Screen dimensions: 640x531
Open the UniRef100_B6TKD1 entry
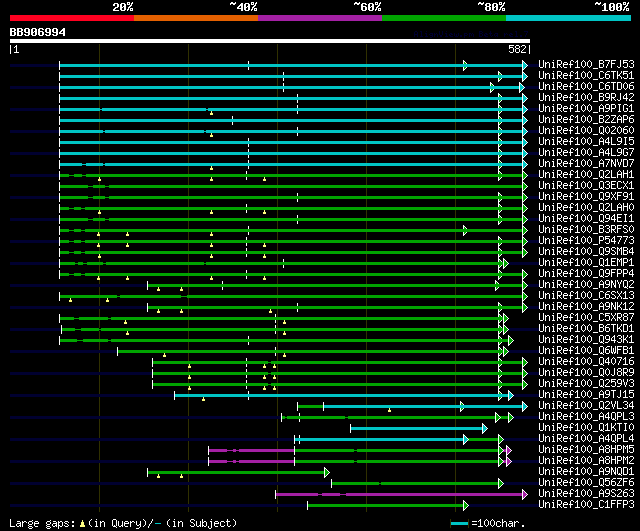click(586, 329)
